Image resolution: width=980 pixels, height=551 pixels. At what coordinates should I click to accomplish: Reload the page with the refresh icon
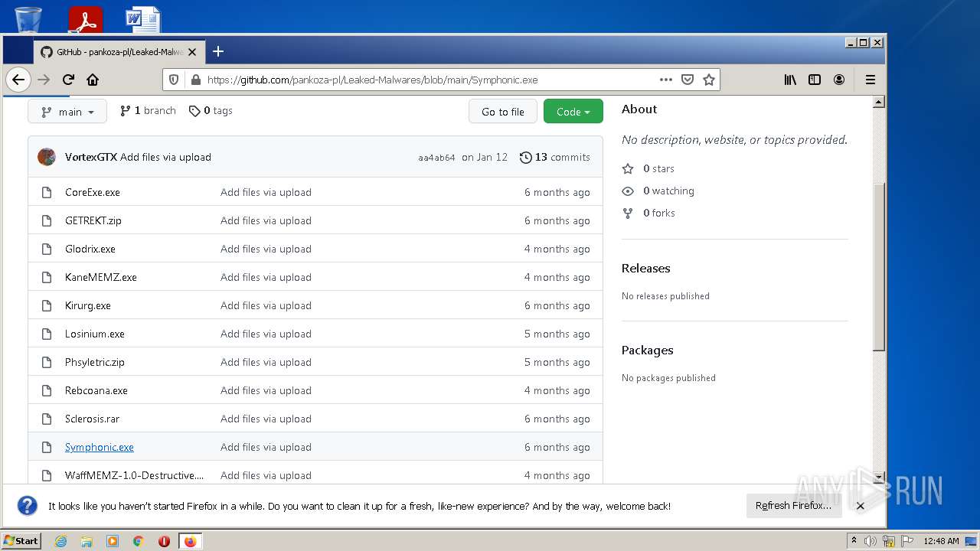(x=68, y=80)
